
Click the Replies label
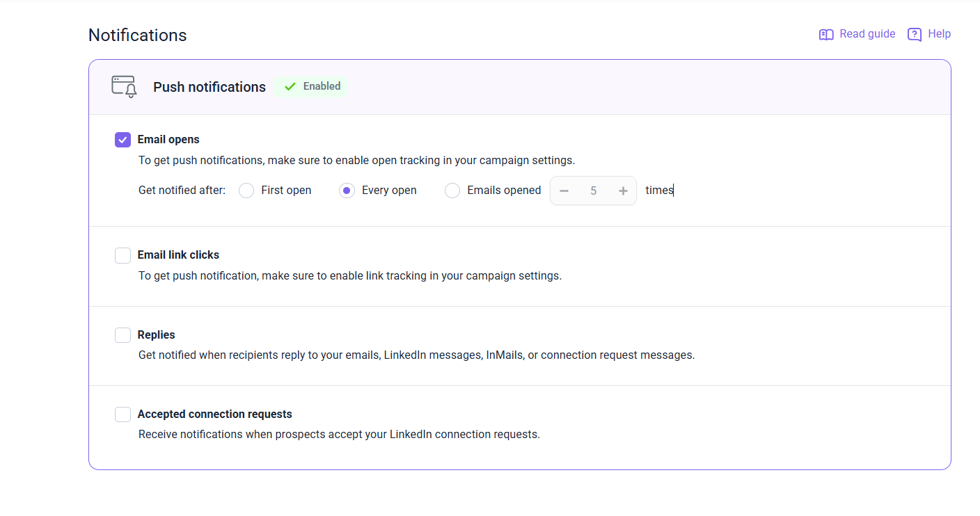(x=156, y=335)
